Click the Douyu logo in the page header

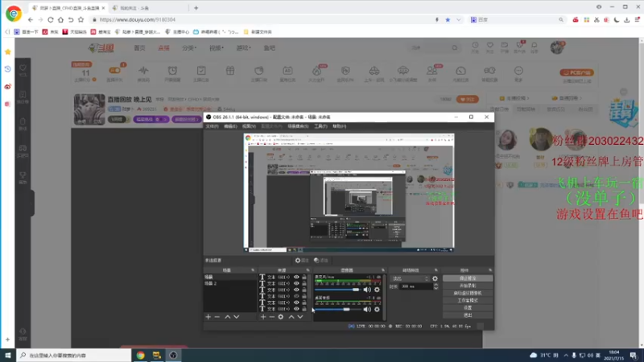pyautogui.click(x=101, y=48)
